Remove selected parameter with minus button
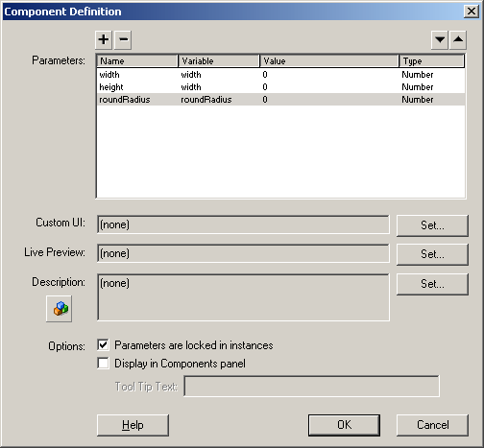 point(123,40)
